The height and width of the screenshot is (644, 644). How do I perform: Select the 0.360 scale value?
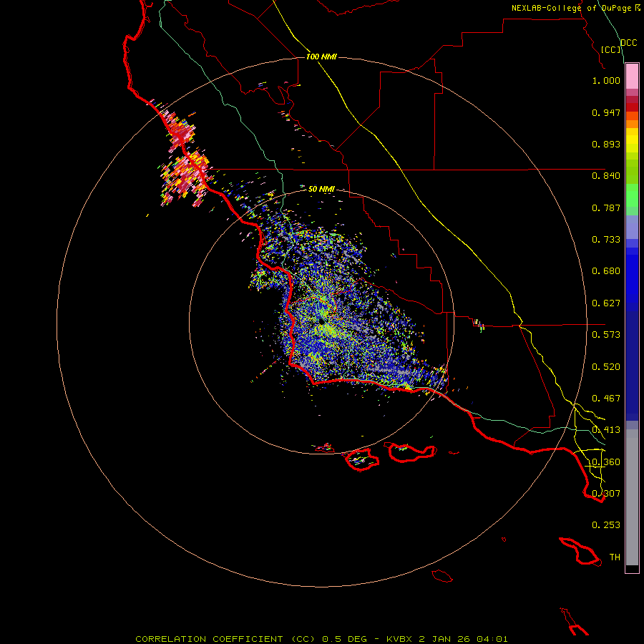coord(606,462)
